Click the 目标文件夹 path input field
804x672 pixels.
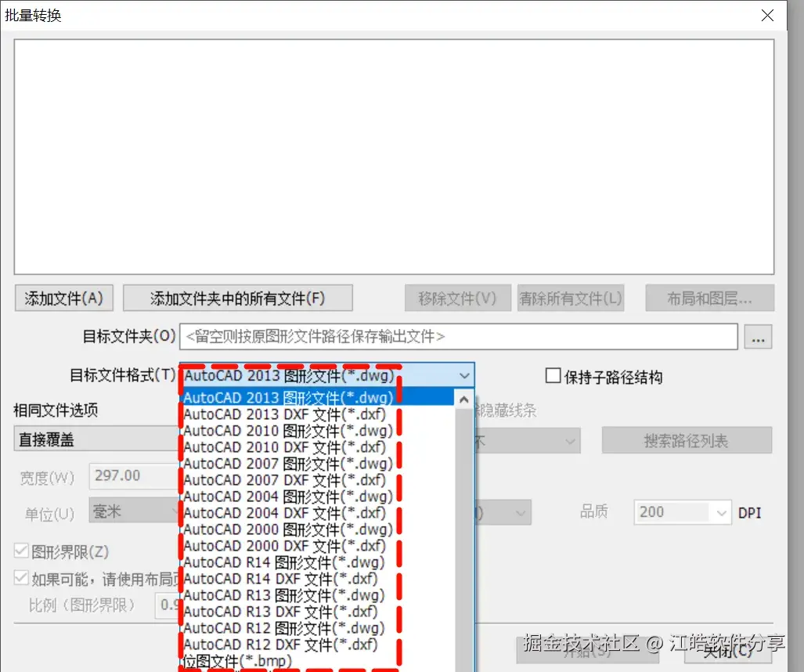[x=459, y=337]
